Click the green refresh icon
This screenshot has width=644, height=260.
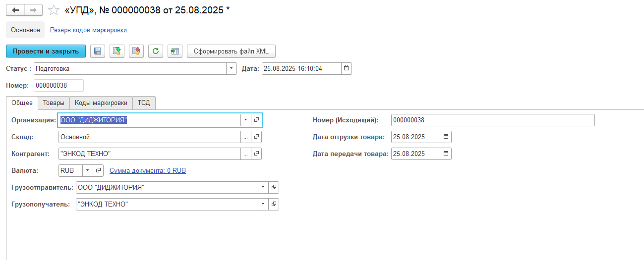coord(156,51)
